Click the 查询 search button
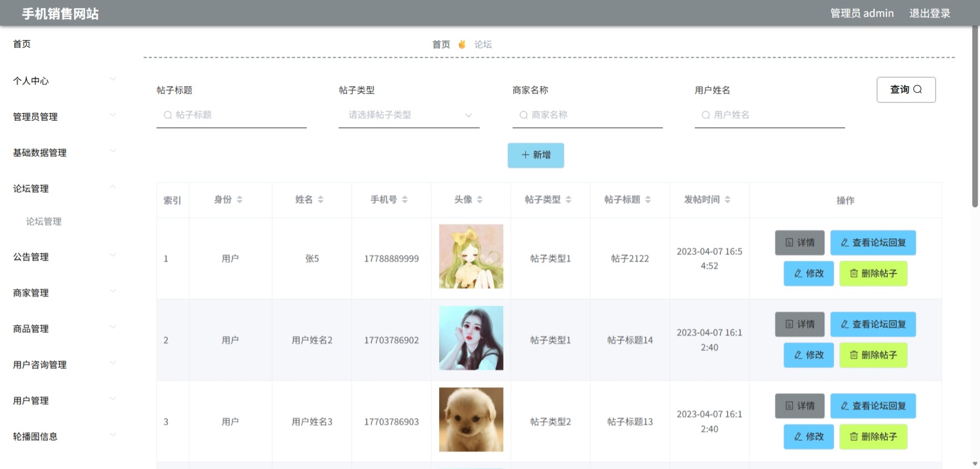The width and height of the screenshot is (980, 469). coord(906,89)
